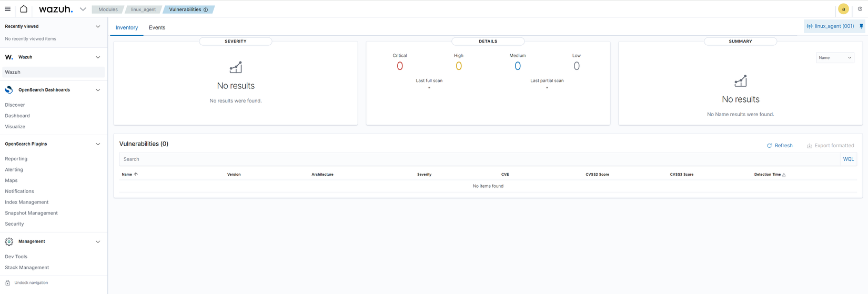
Task: Sort by Name column
Action: (x=129, y=175)
